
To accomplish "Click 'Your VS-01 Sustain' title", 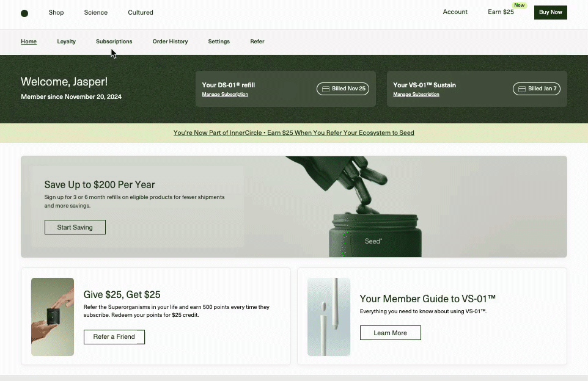I will [x=425, y=85].
